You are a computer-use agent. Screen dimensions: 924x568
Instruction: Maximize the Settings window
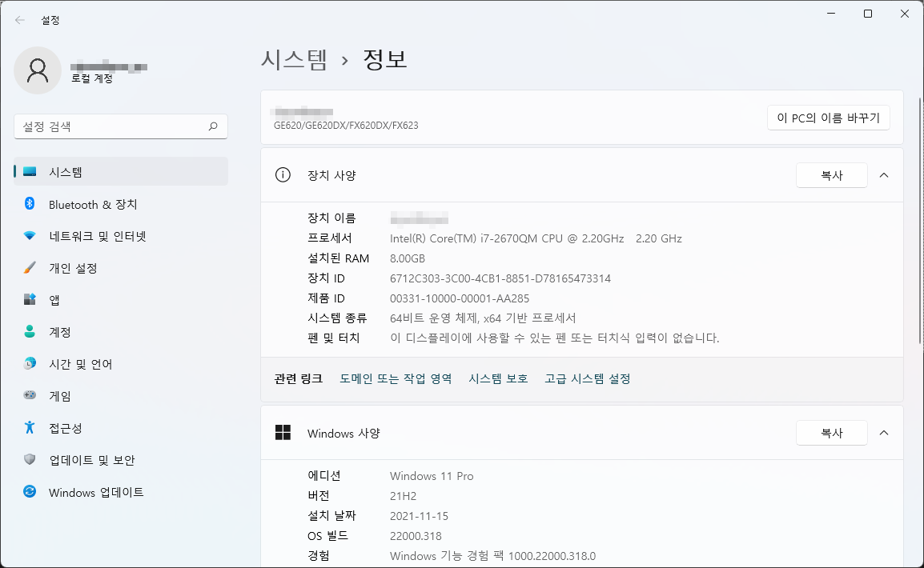(x=867, y=14)
